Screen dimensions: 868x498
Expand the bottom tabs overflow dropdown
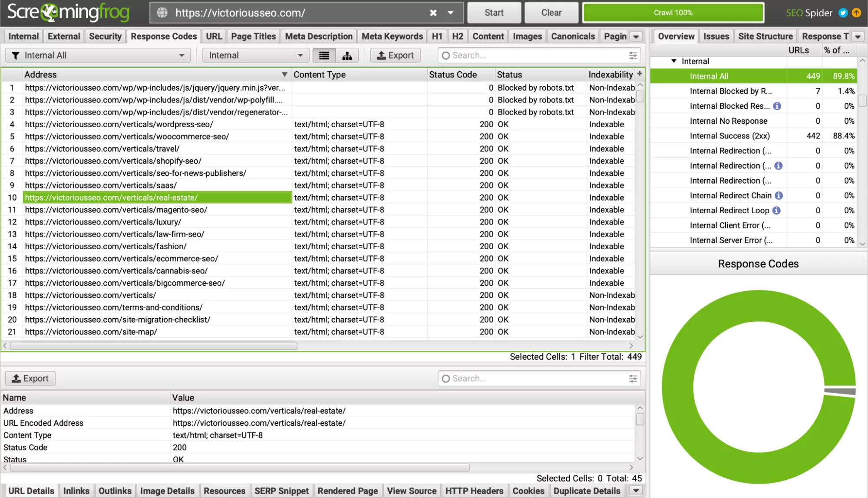coord(636,491)
